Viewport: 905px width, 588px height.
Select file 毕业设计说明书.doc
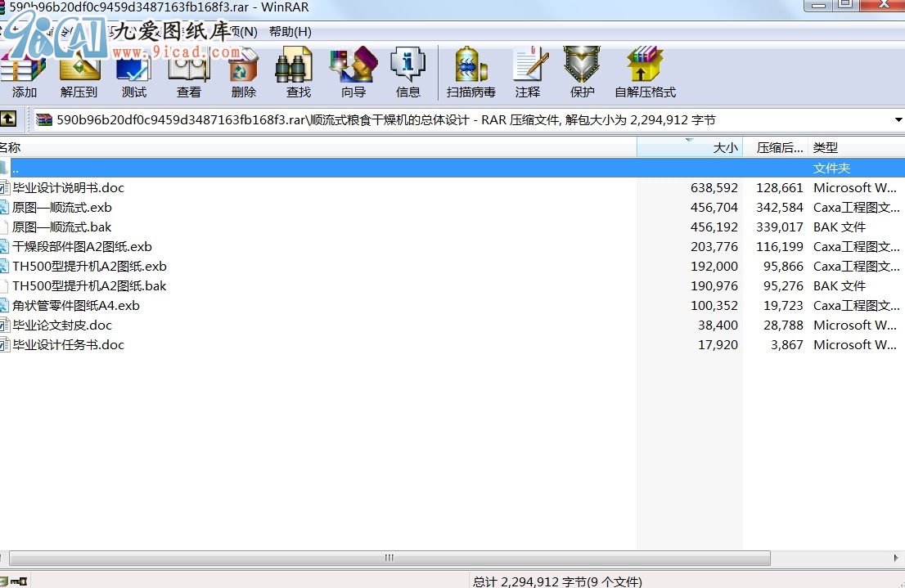coord(69,188)
